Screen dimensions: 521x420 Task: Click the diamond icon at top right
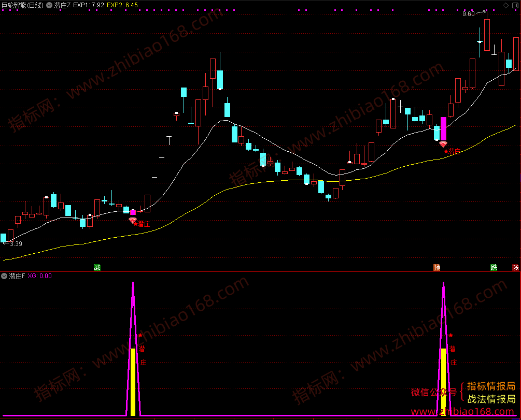(506, 5)
